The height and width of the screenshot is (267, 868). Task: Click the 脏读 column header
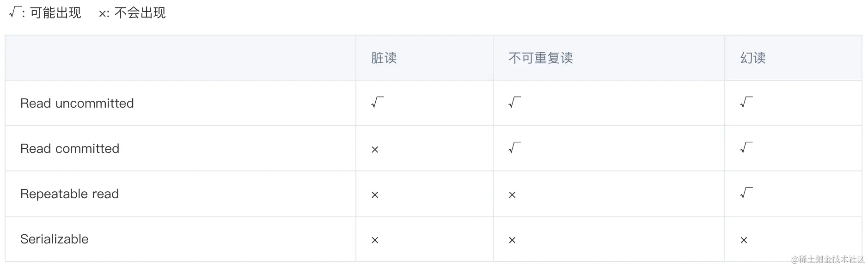click(x=384, y=58)
